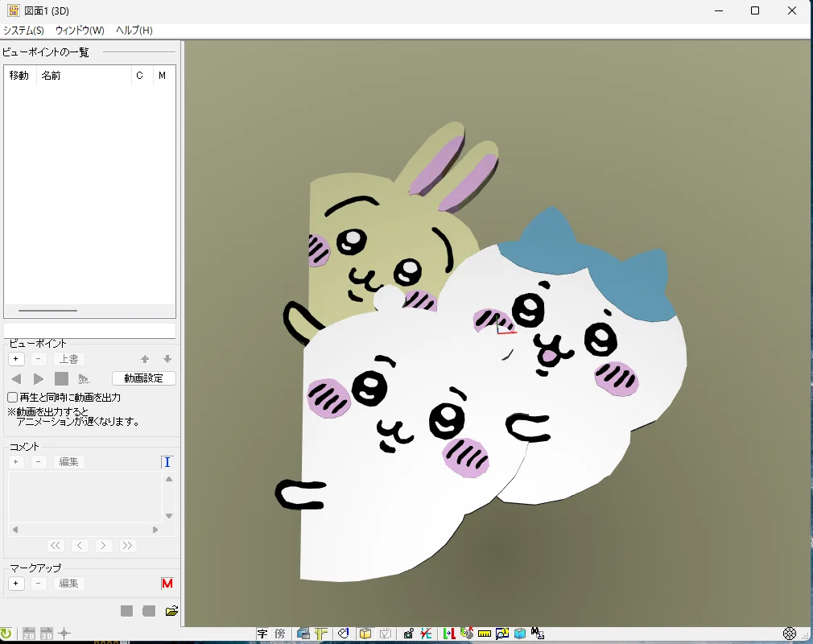Click the 字 character toolbar icon
Viewport: 813px width, 644px height.
tap(262, 634)
